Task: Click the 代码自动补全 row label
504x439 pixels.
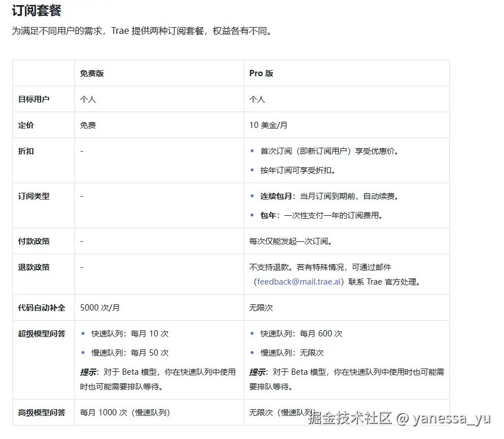Action: (42, 308)
